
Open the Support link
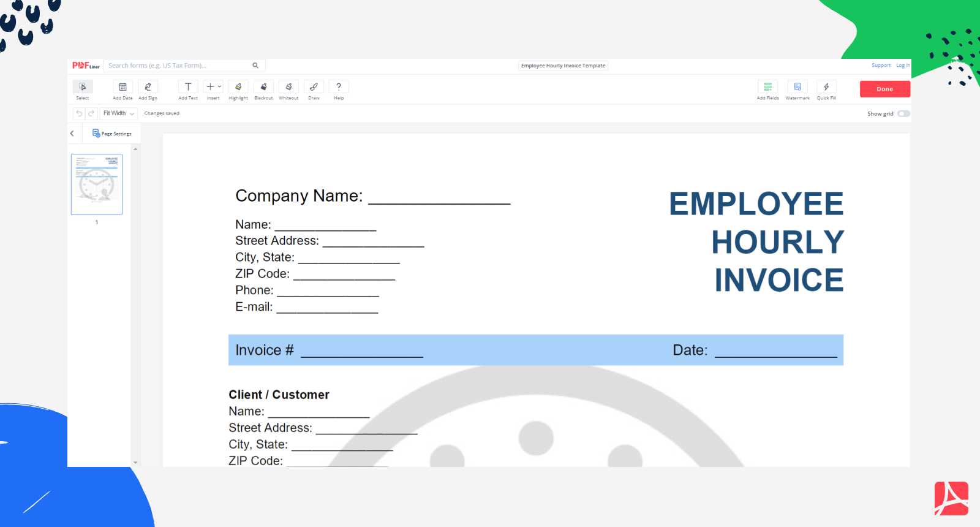(x=881, y=66)
